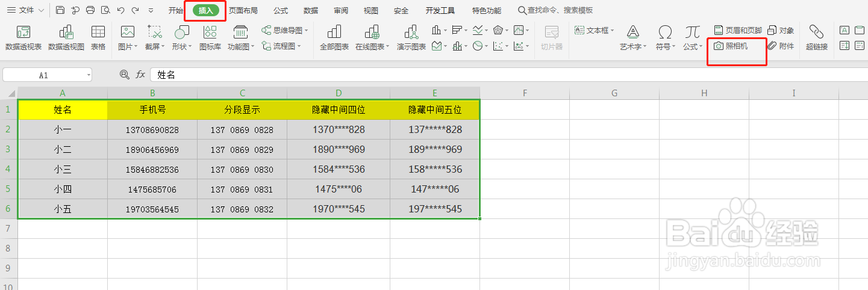
Task: Switch to the 视图 tab
Action: pyautogui.click(x=371, y=11)
